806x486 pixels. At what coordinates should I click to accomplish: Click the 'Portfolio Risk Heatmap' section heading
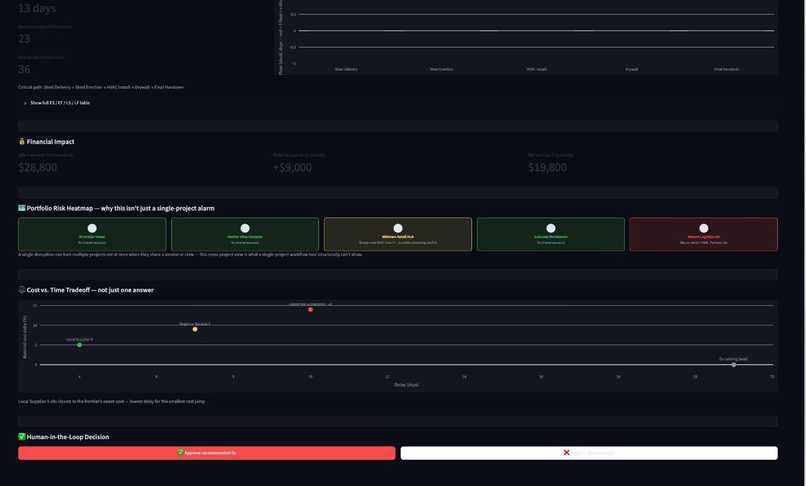point(120,208)
